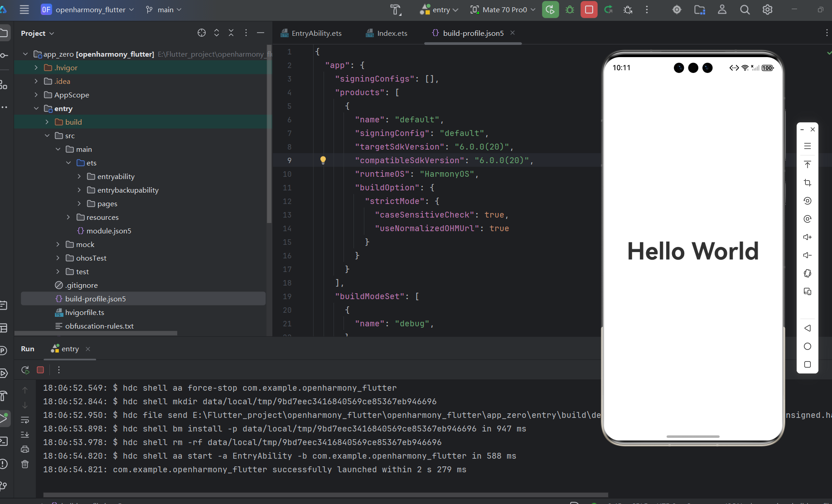Clear all Run console output

click(25, 464)
